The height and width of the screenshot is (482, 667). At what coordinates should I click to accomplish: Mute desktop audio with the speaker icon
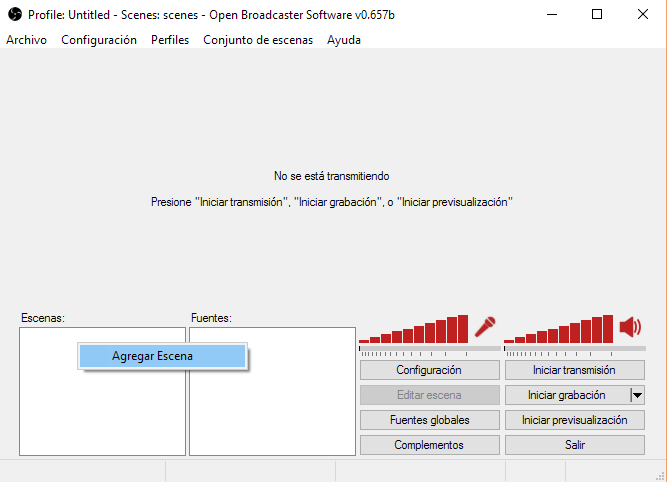630,327
